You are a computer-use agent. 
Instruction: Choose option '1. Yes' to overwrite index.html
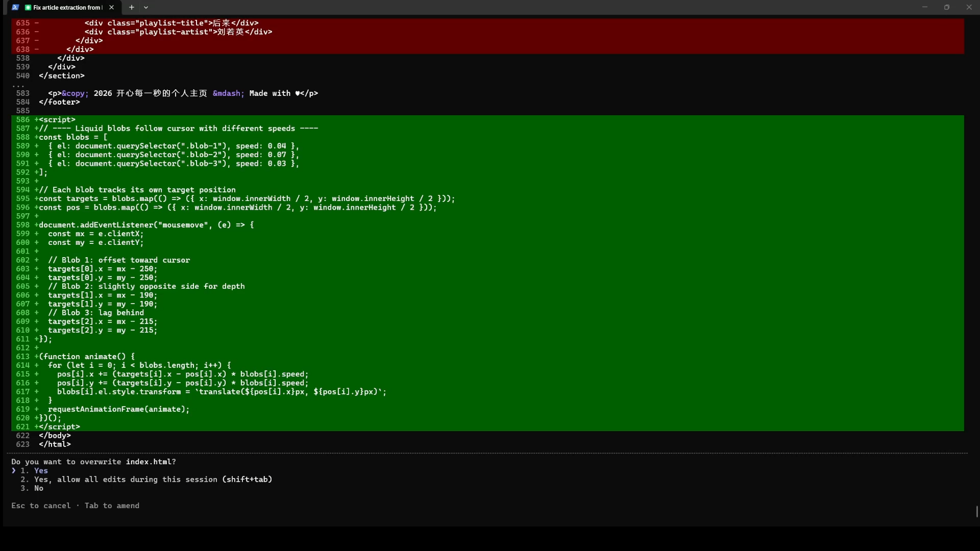tap(34, 471)
